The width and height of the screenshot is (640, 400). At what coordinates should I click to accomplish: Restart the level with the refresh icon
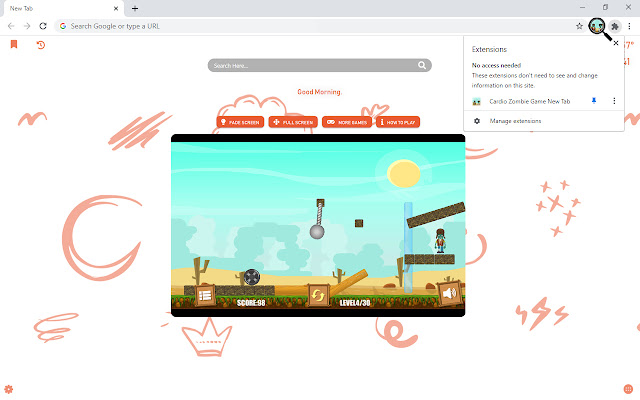tap(318, 295)
